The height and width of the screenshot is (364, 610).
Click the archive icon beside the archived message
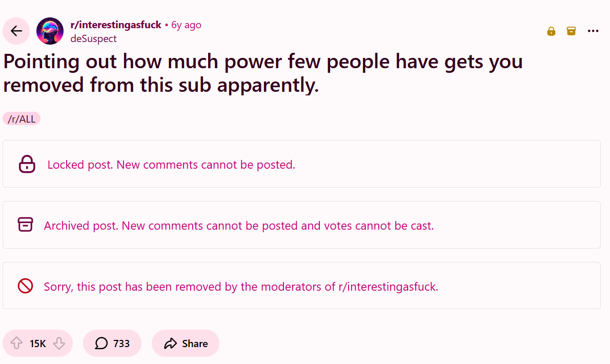coord(25,225)
